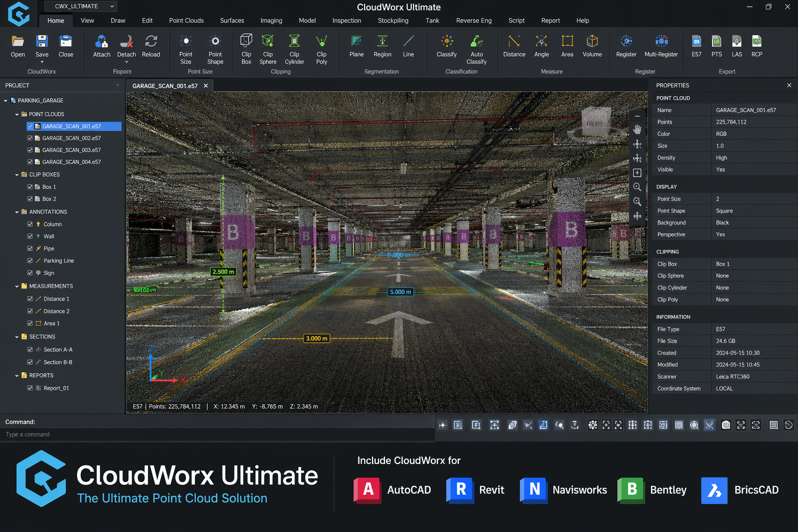This screenshot has height=532, width=798.
Task: Hide the Parking Line annotation
Action: coord(30,261)
